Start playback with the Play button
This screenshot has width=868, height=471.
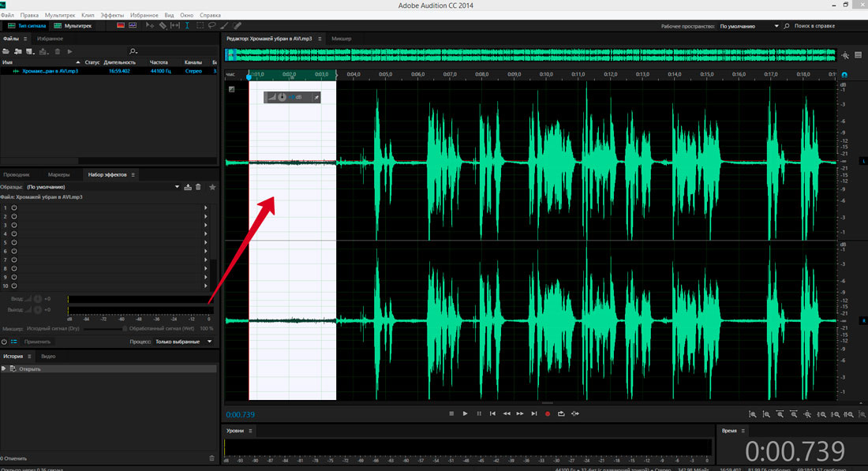(465, 413)
